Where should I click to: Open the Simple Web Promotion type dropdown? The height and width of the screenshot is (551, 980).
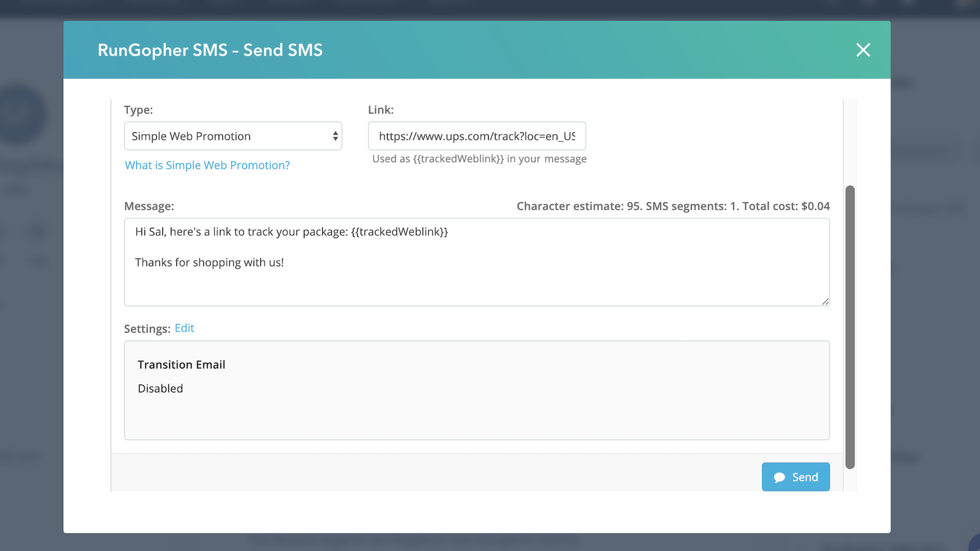coord(233,136)
